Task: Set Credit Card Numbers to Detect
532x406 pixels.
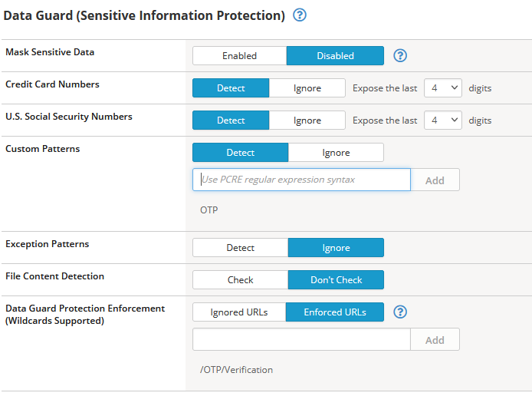Action: 231,87
